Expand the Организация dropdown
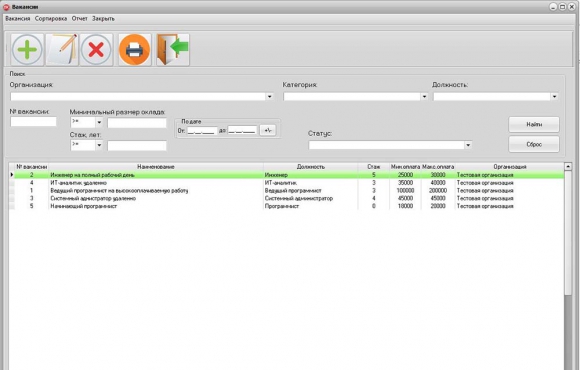Screen dimensions: 580x370 [x=270, y=97]
